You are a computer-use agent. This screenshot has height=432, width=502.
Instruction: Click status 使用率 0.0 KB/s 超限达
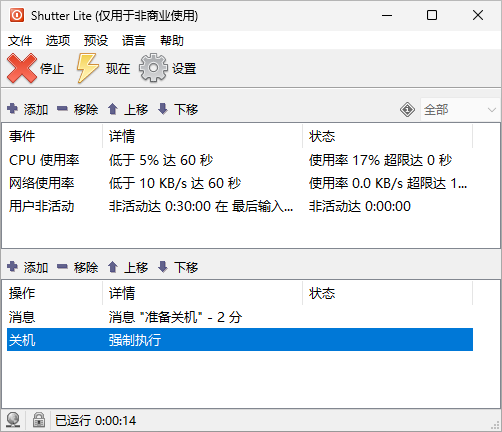pos(388,183)
